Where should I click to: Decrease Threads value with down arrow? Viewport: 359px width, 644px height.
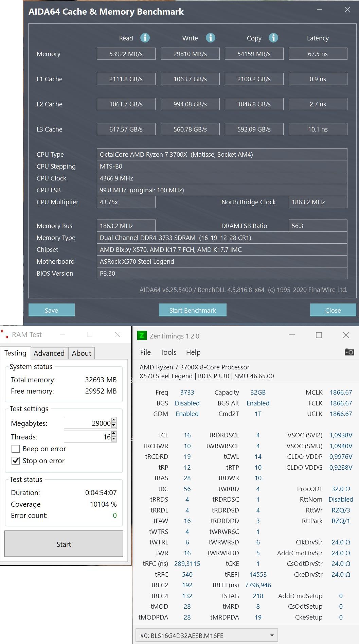[114, 439]
